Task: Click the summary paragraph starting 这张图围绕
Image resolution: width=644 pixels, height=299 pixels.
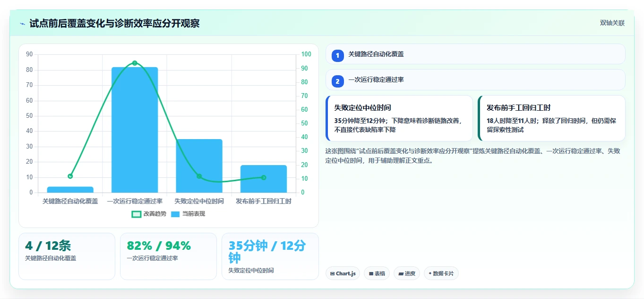Action: tap(473, 156)
